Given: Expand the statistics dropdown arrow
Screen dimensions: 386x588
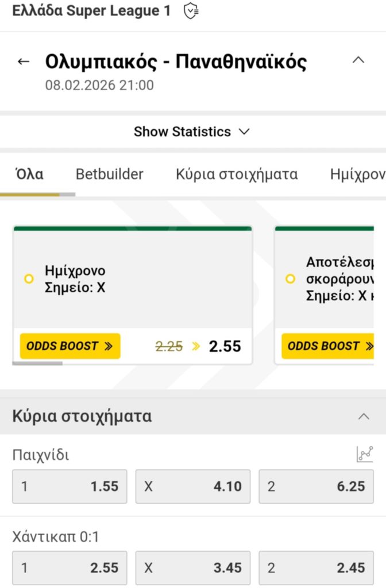Looking at the screenshot, I should (245, 131).
